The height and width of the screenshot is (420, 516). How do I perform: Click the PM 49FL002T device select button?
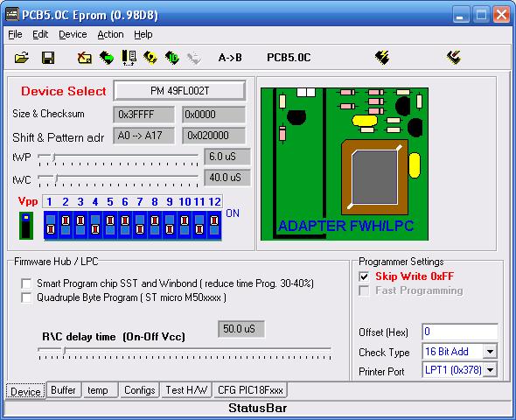(179, 90)
